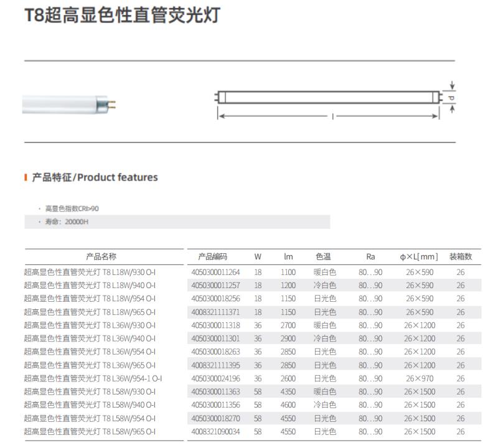Click the orange bar beside 产品特征
Screen dimensions: 493x448
pos(26,178)
